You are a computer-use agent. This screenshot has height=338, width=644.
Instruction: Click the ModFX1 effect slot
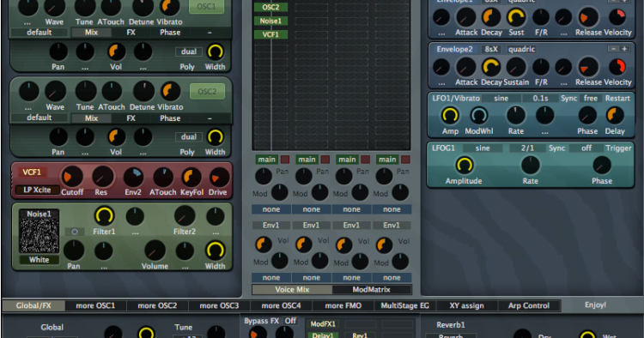pos(323,324)
